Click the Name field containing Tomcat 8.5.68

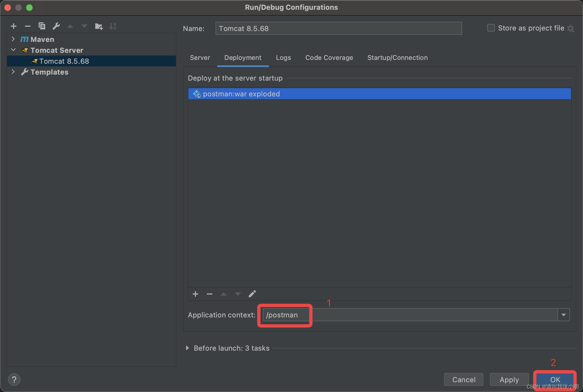click(338, 29)
